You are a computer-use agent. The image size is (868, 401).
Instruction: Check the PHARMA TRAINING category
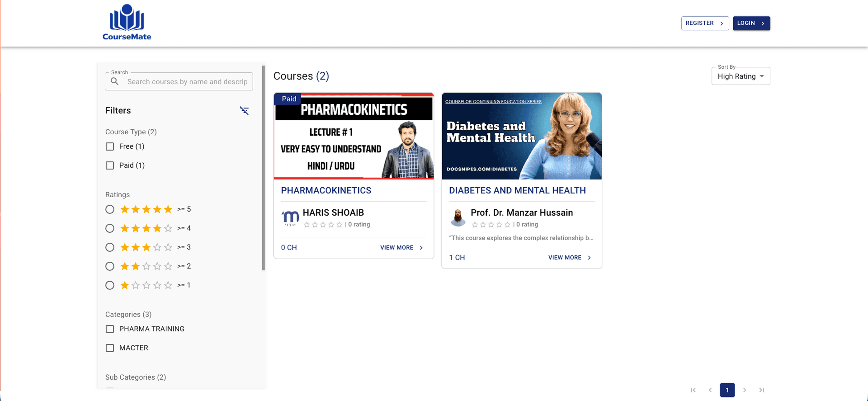pos(110,329)
